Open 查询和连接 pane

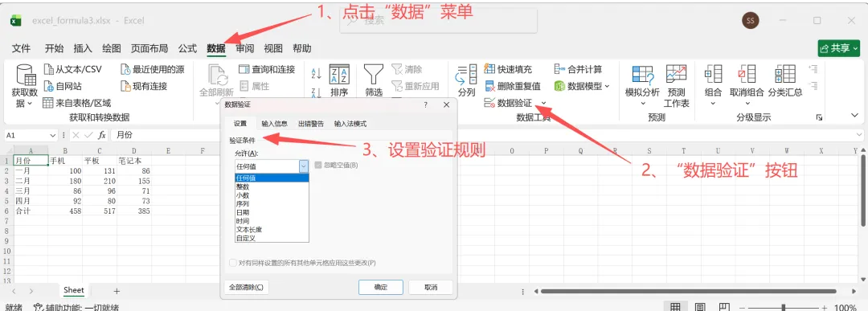(x=267, y=69)
